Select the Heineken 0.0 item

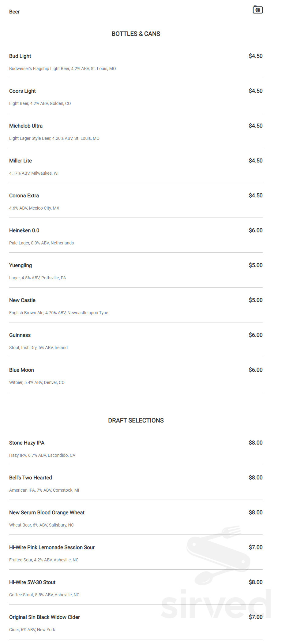click(x=24, y=230)
